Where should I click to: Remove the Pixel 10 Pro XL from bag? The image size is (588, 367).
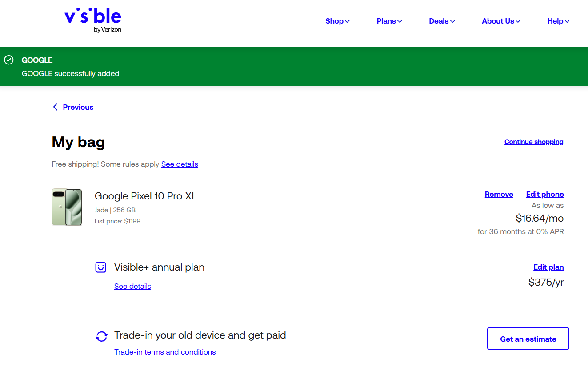pos(499,194)
